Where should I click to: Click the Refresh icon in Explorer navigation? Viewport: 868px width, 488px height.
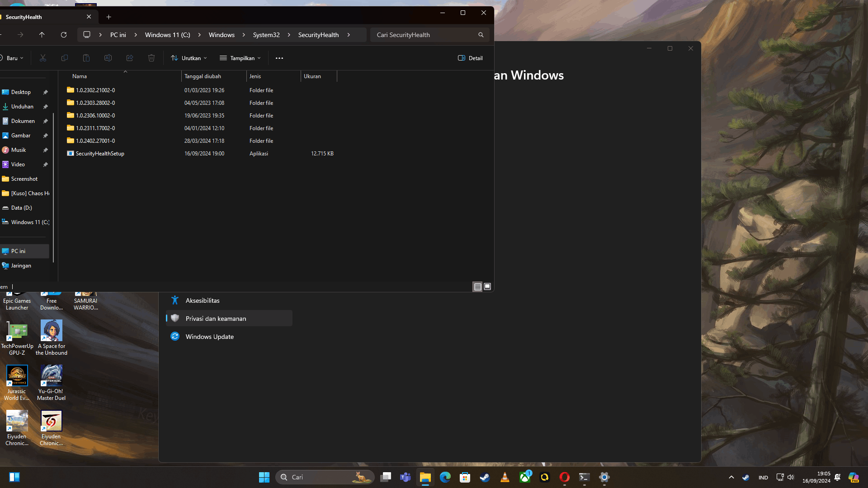point(64,35)
